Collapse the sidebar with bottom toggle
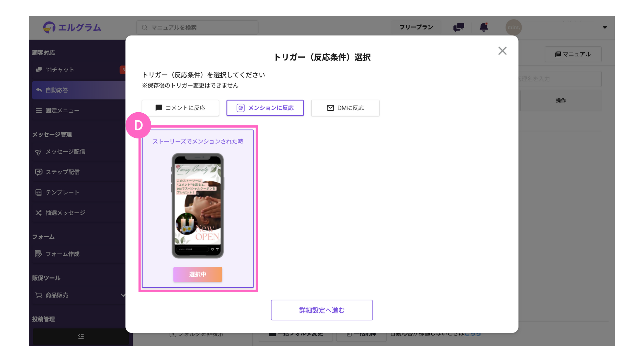This screenshot has height=362, width=644. [x=81, y=336]
